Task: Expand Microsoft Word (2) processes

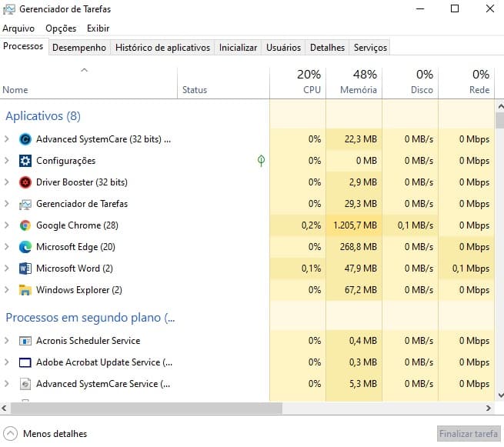Action: click(x=6, y=269)
